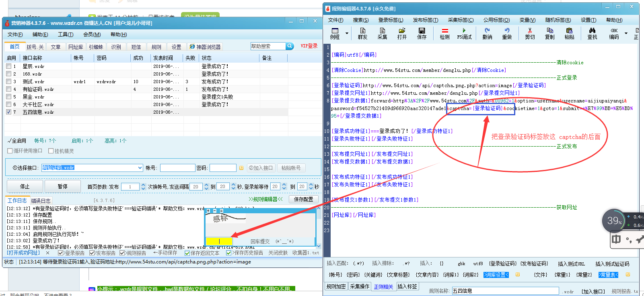This screenshot has width=644, height=296.
Task: Toggle 登录报告 checkbox
Action: (61, 253)
